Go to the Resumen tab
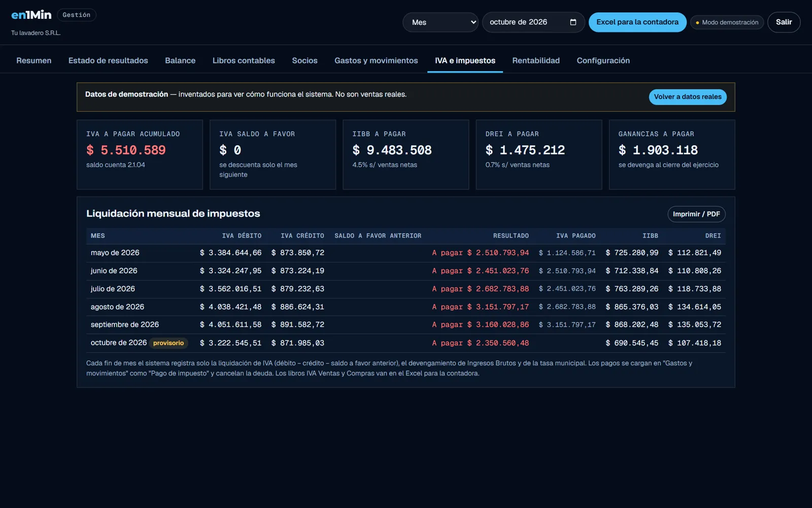The width and height of the screenshot is (812, 508). 34,60
